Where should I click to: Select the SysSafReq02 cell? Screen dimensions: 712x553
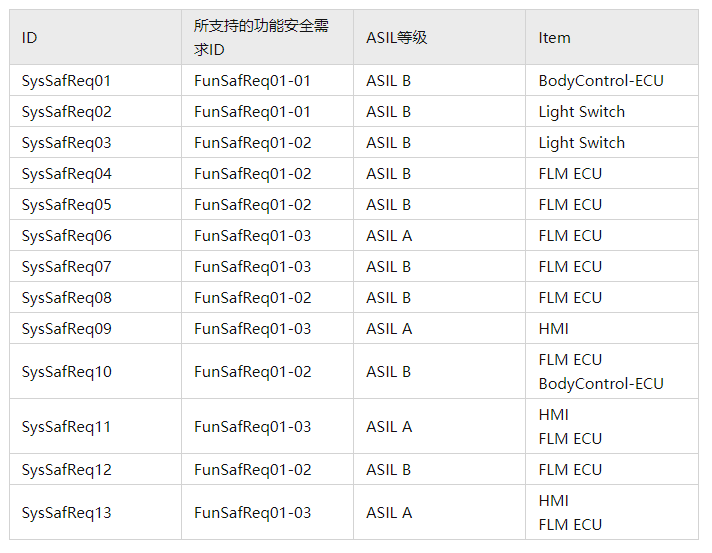click(x=66, y=112)
